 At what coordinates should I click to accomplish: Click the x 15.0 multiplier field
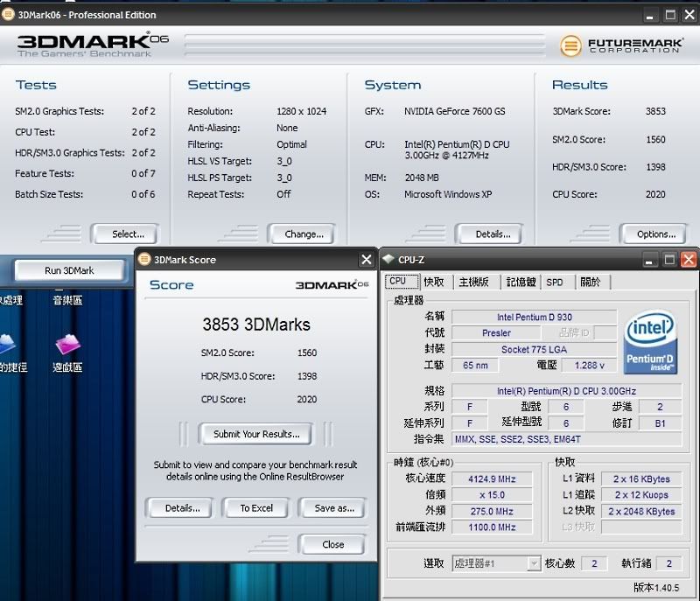tap(492, 495)
